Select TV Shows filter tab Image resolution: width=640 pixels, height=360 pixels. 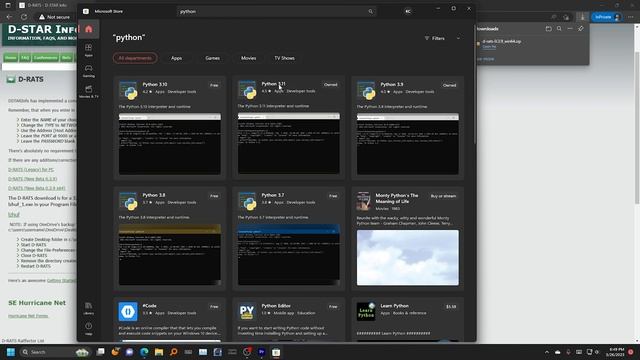pyautogui.click(x=284, y=58)
